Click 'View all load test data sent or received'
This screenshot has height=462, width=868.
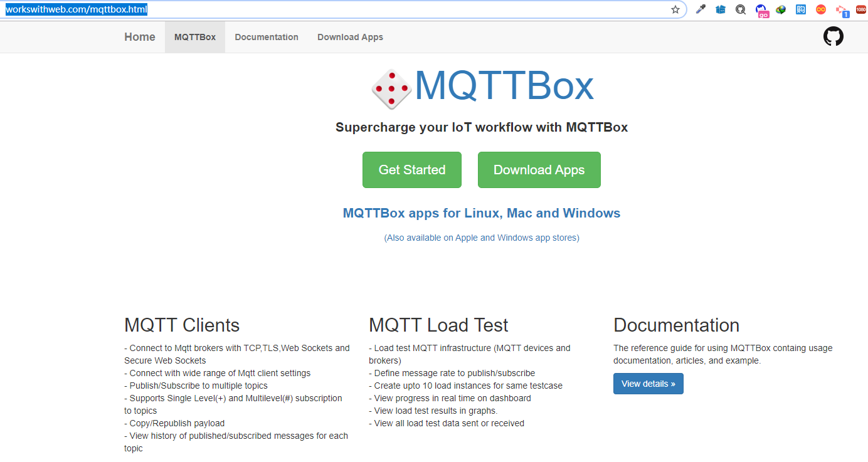pos(447,423)
